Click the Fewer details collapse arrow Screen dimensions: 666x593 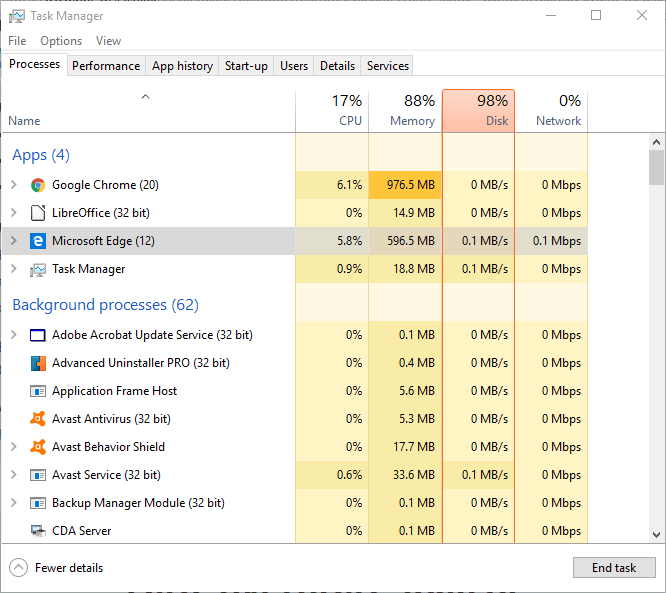click(19, 568)
